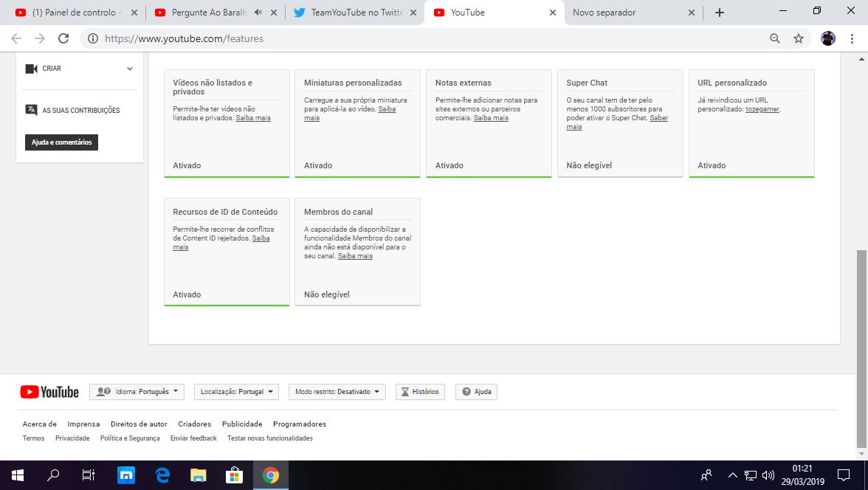The image size is (868, 490).
Task: Open a new tab with plus button
Action: [x=719, y=13]
